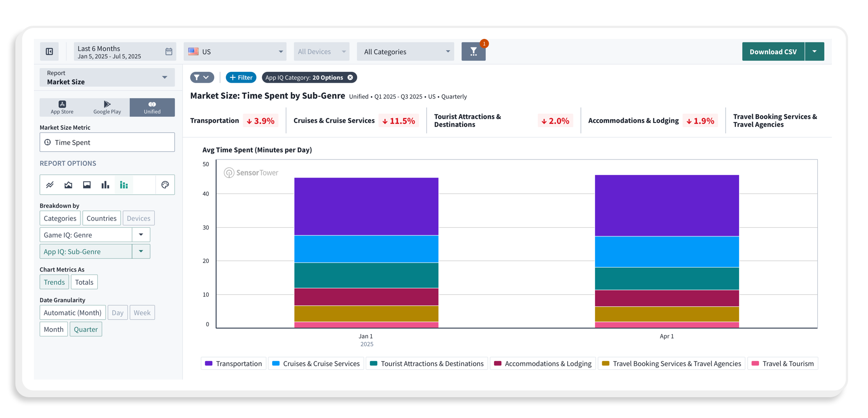Image resolution: width=868 pixels, height=418 pixels.
Task: Set date granularity to Month
Action: click(54, 329)
